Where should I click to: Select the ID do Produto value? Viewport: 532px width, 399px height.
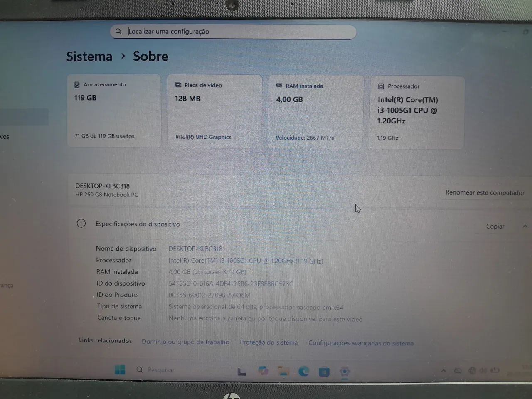(209, 295)
